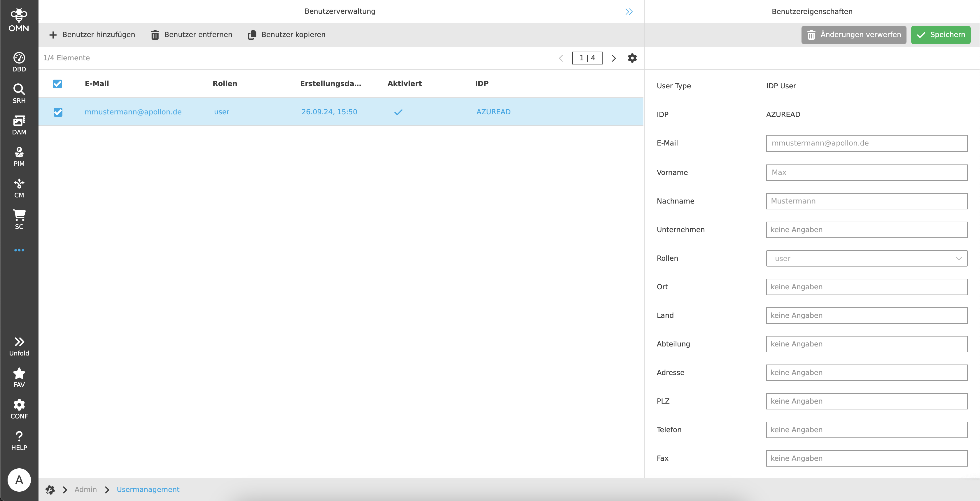The width and height of the screenshot is (980, 501).
Task: Open the Admin breadcrumb entry
Action: (x=85, y=490)
